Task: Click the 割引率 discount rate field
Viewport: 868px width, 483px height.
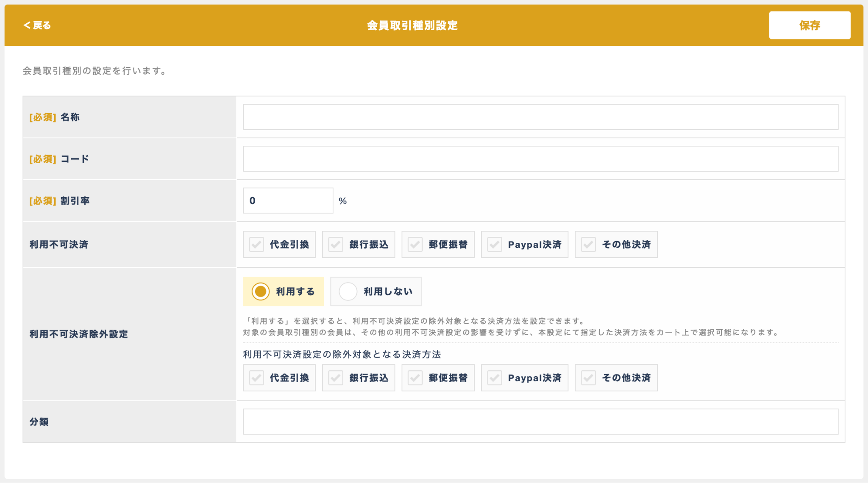Action: pos(288,201)
